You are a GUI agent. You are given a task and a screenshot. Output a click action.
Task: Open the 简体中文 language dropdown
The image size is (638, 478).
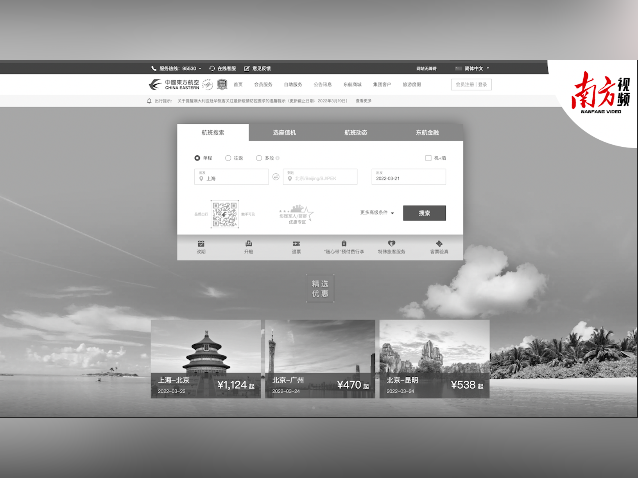(471, 68)
